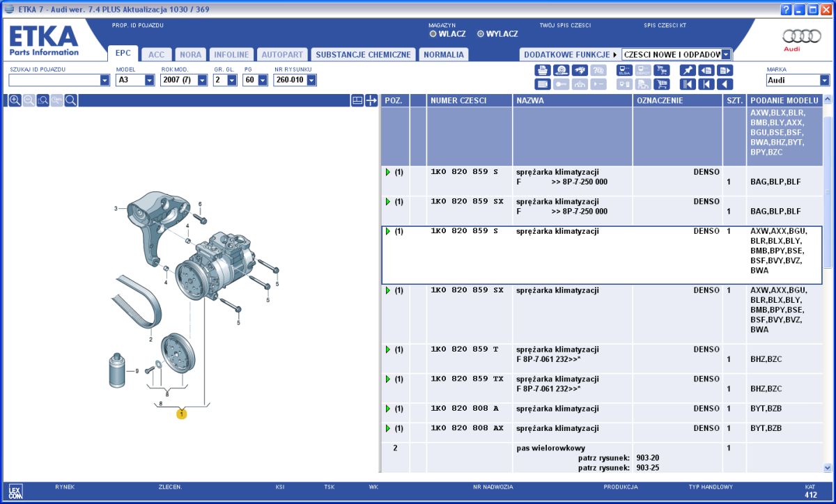836x504 pixels.
Task: Click the yellow position 1 marker in diagram
Action: [x=182, y=414]
